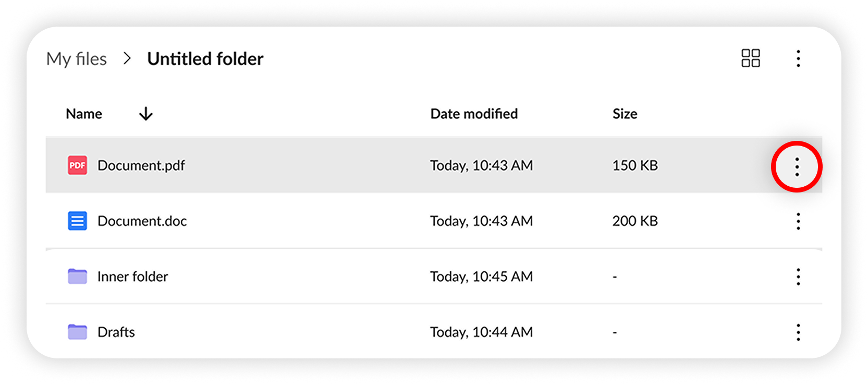Open the top-right overflow menu
868x385 pixels.
click(798, 58)
